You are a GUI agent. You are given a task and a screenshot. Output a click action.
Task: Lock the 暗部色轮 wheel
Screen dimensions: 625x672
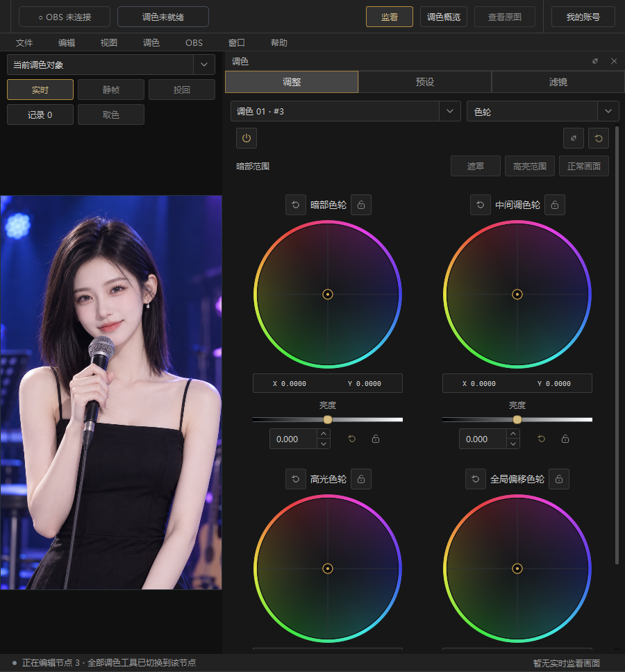point(361,205)
